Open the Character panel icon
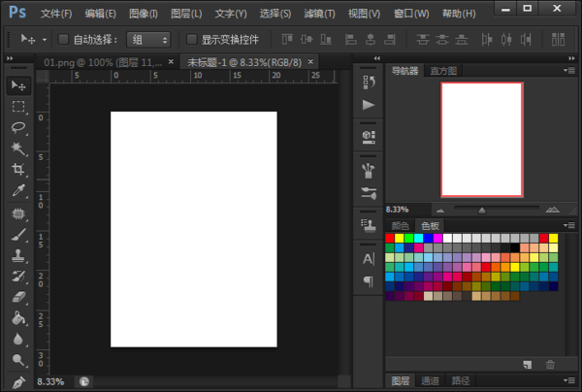This screenshot has height=392, width=582. [x=369, y=258]
